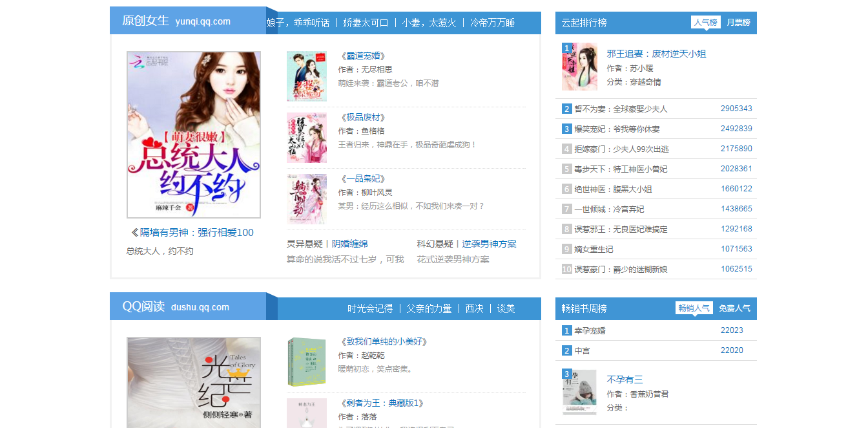Open the 逆袭男神方案 link
Viewport: 868px width, 428px height.
(489, 244)
